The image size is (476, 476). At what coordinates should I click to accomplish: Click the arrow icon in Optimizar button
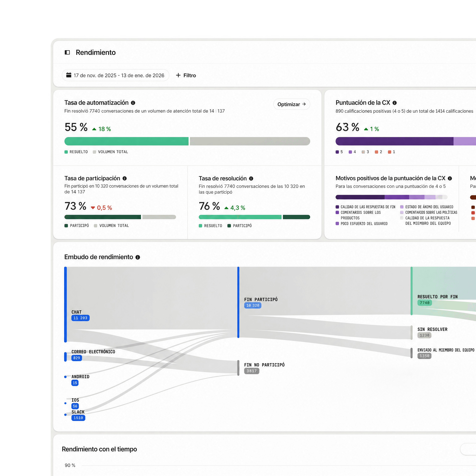pos(304,104)
